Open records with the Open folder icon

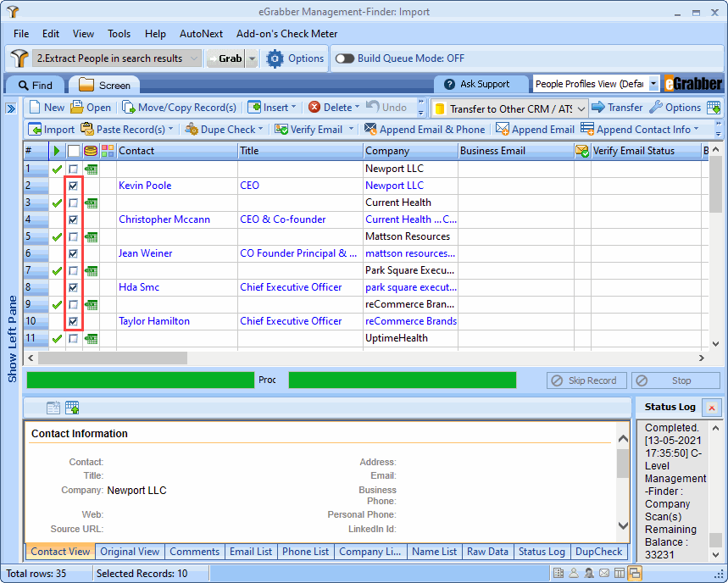(76, 108)
